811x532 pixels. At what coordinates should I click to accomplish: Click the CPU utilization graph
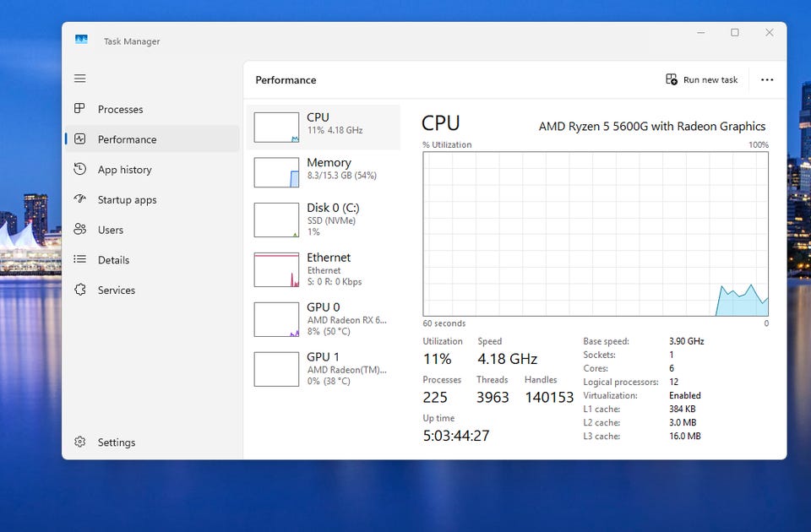[596, 234]
